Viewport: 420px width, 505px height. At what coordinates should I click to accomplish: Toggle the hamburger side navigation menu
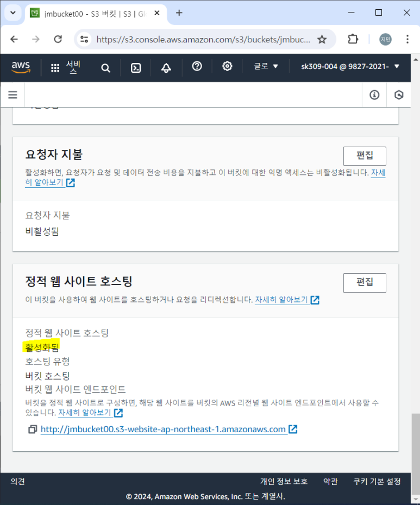tap(12, 94)
